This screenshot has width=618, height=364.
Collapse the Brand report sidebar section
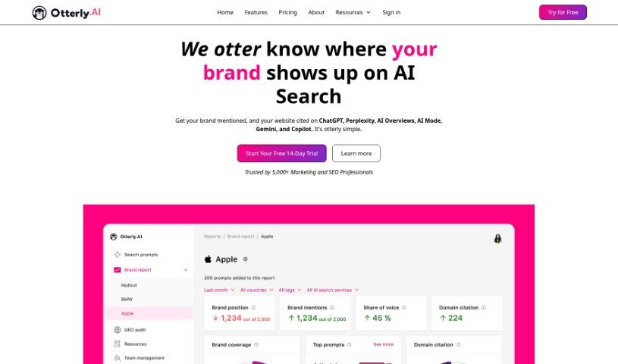[186, 270]
